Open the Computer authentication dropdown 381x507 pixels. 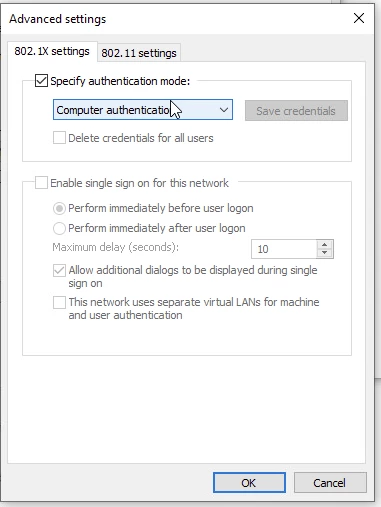(x=143, y=110)
